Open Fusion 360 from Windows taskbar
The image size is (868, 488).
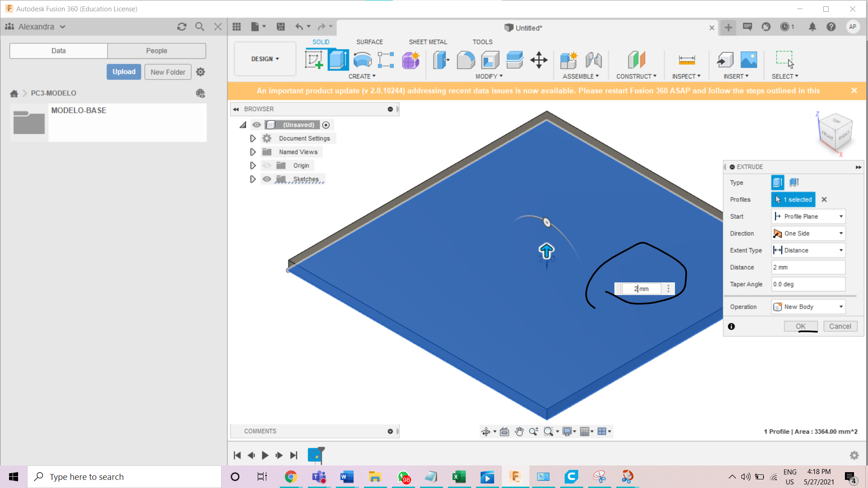pos(515,477)
